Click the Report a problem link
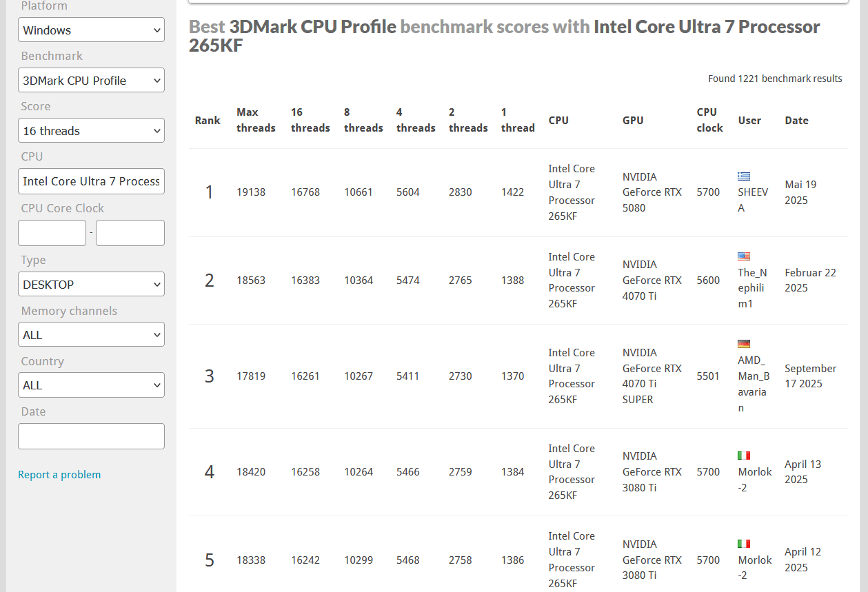868x592 pixels. [x=59, y=475]
